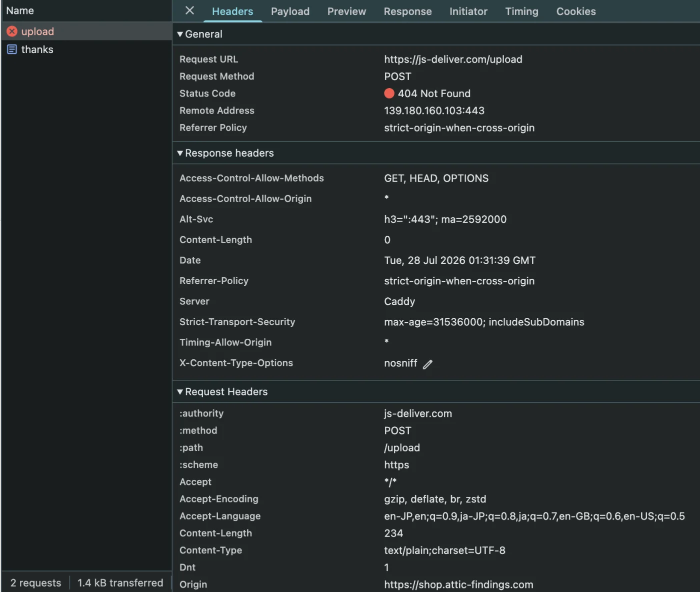Viewport: 700px width, 592px height.
Task: Collapse the Request Headers section
Action: click(180, 392)
